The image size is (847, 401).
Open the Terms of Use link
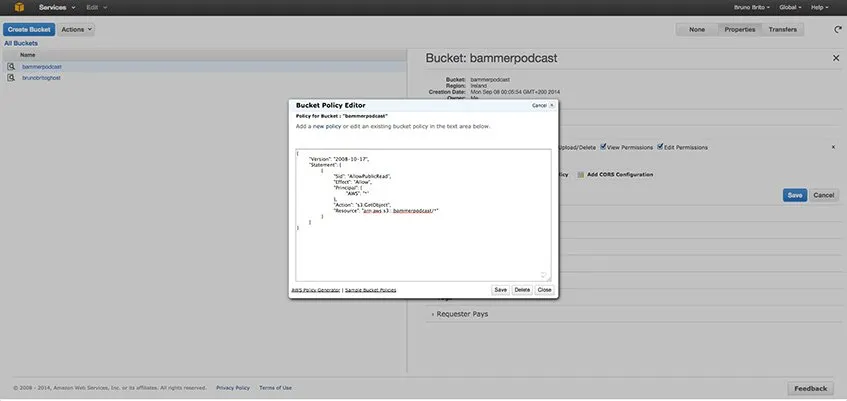click(x=275, y=388)
